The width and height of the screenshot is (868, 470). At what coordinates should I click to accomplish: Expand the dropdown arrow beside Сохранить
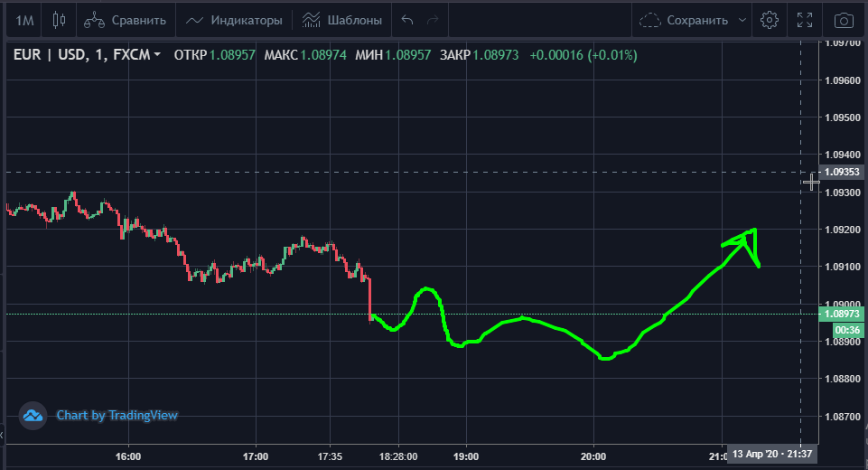(x=742, y=21)
